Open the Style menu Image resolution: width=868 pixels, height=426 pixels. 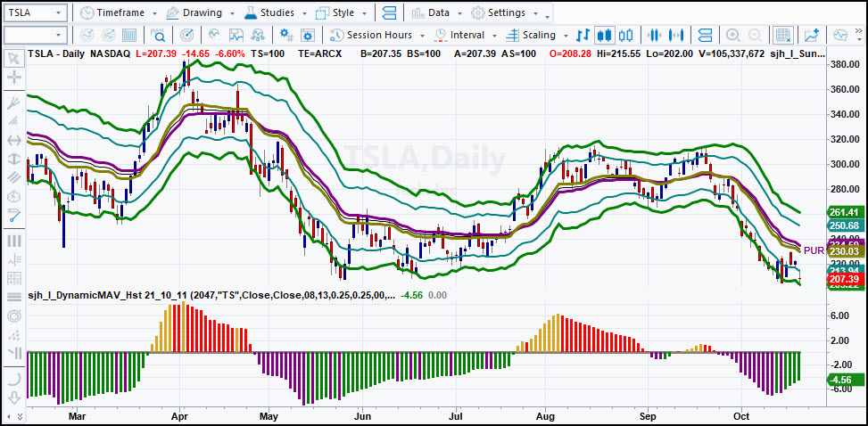click(x=335, y=12)
